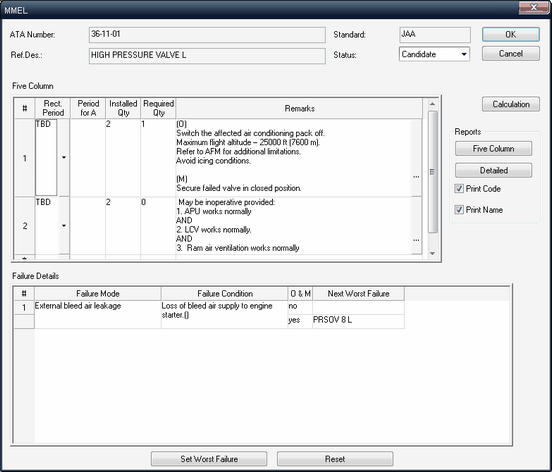Close the MMEL dialog window

533,7
